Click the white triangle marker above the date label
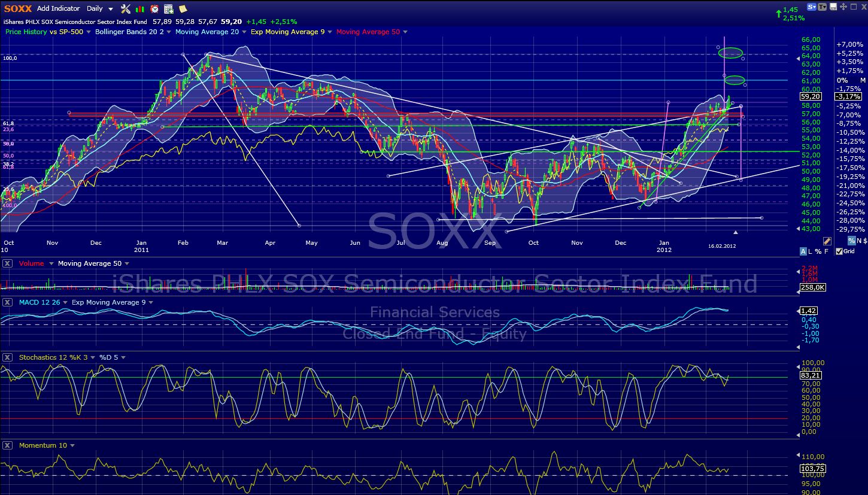 736,232
